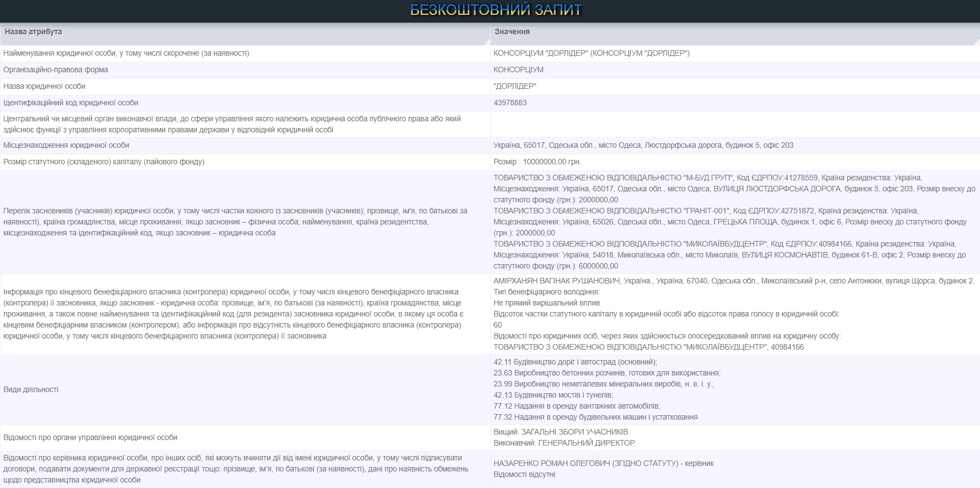Select the КОНСОРЦІУМ "ДОРЛІДЕР" full name value
The image size is (980, 488).
(591, 53)
